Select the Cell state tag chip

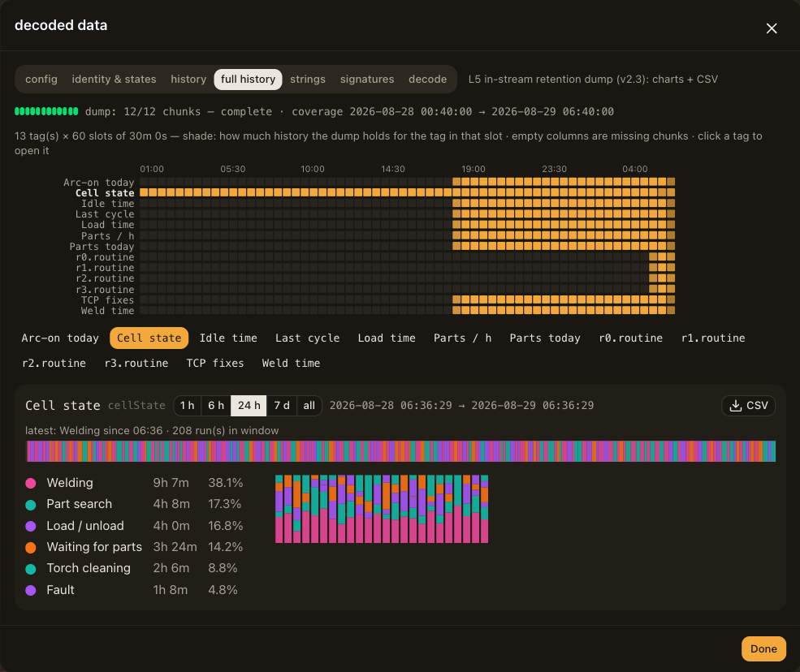click(x=149, y=338)
